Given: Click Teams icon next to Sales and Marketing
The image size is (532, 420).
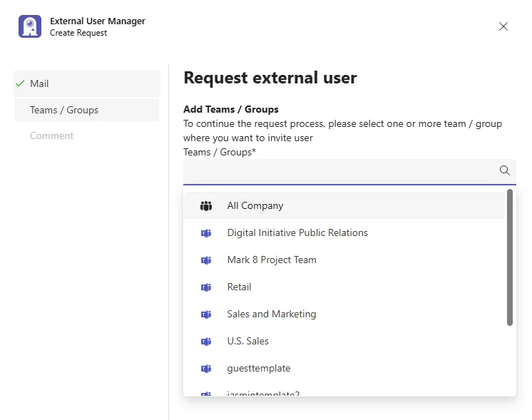Looking at the screenshot, I should pyautogui.click(x=206, y=314).
